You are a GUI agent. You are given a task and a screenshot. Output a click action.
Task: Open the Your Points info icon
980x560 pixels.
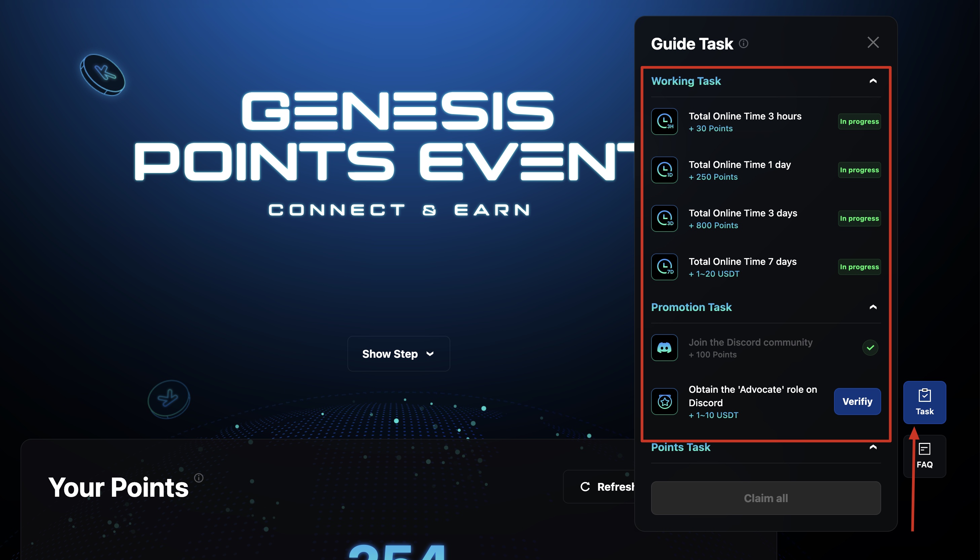[199, 478]
